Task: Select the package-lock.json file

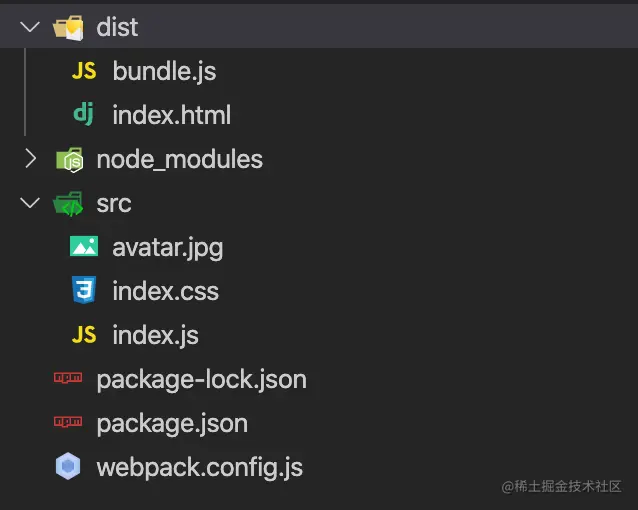Action: coord(201,380)
